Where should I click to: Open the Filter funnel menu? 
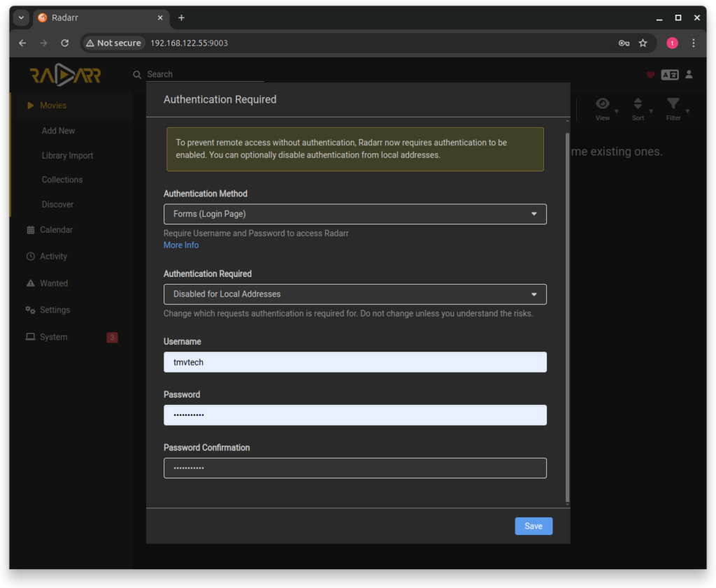[x=673, y=104]
